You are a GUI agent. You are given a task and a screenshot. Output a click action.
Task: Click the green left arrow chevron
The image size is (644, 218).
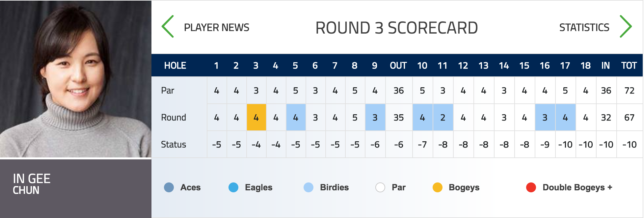168,26
